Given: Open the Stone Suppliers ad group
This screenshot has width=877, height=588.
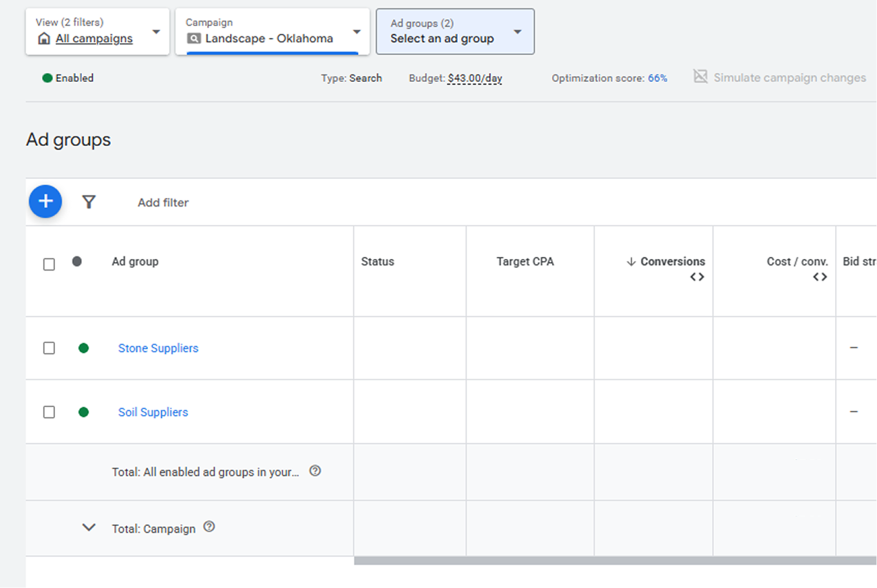Looking at the screenshot, I should click(x=158, y=348).
